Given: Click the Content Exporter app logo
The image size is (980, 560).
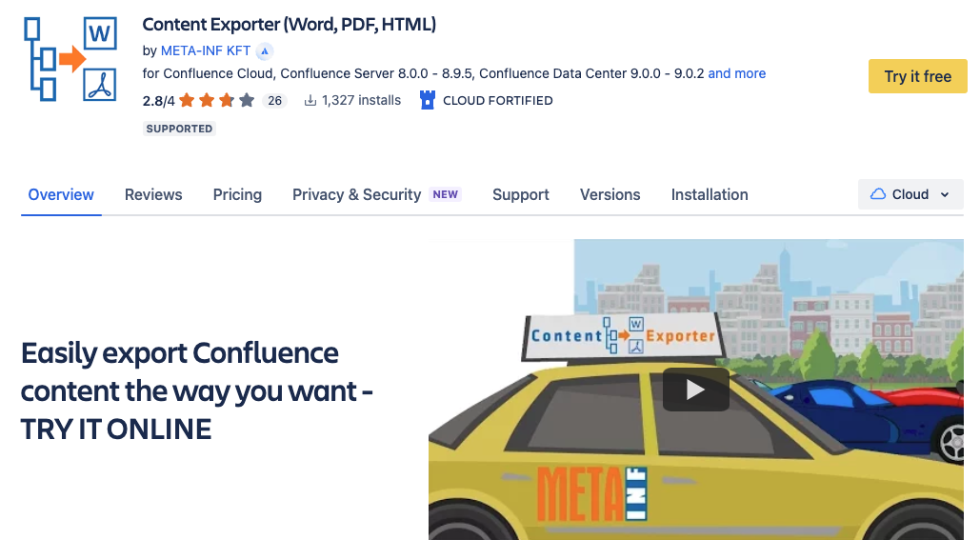Looking at the screenshot, I should (70, 59).
